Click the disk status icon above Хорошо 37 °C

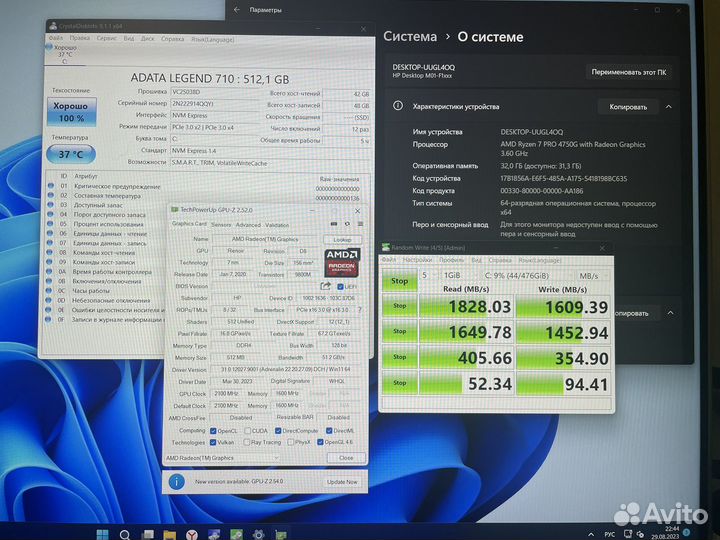point(49,47)
